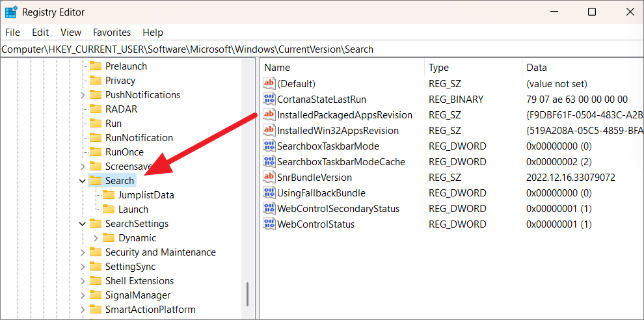Expand the Security and Maintenance key

[83, 252]
